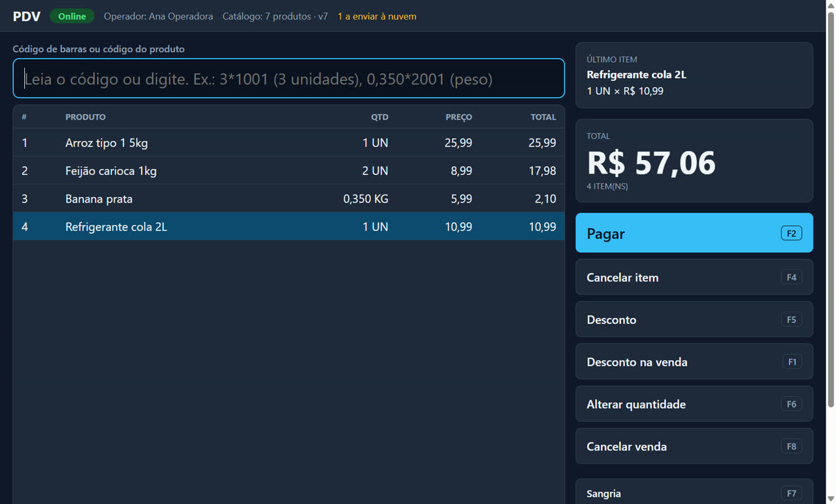Focus the barcode input field
Screen dimensions: 836x504
(x=289, y=78)
